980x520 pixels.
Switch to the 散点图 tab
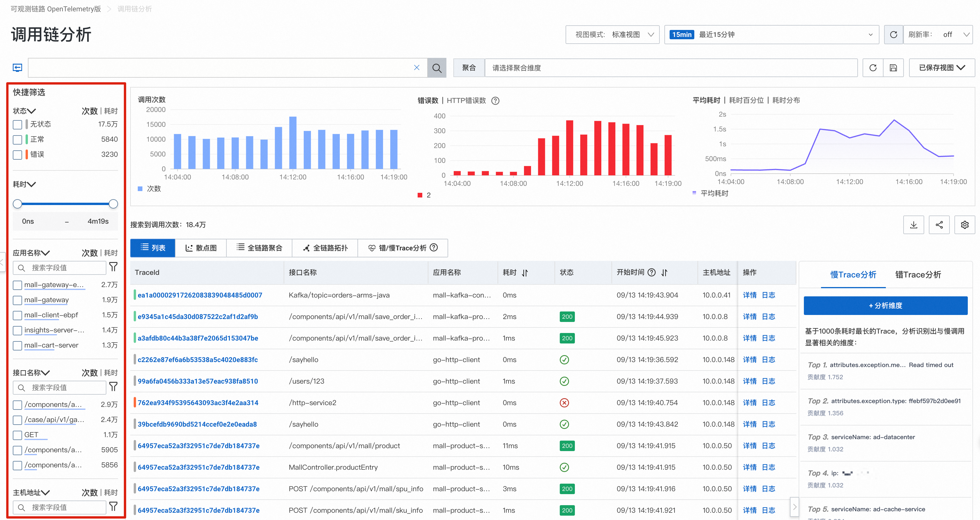click(x=201, y=248)
